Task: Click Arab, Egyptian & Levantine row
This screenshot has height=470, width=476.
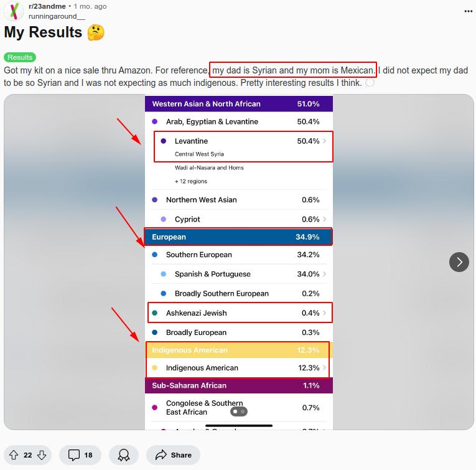Action: pyautogui.click(x=239, y=122)
